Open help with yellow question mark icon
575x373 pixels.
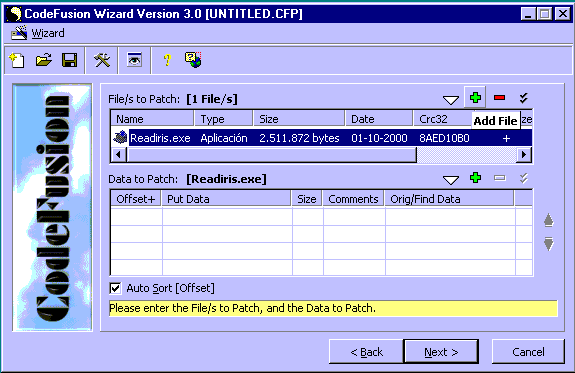pyautogui.click(x=167, y=60)
